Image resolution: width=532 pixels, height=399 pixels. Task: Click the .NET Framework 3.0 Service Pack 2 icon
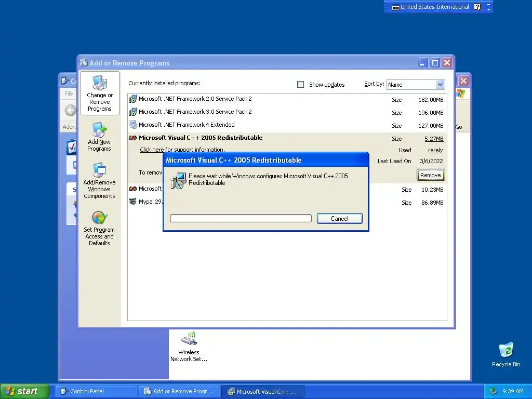pos(133,112)
